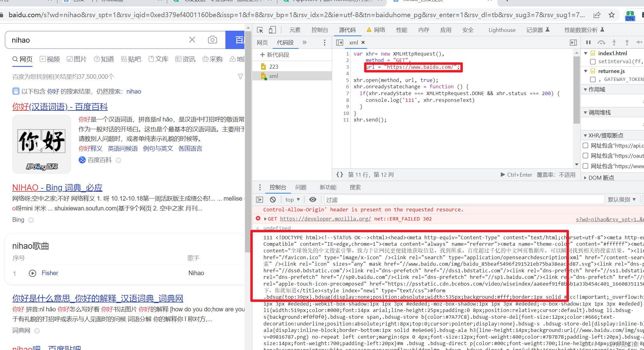Open console drawer kebab menu
This screenshot has width=644, height=350.
(x=260, y=187)
